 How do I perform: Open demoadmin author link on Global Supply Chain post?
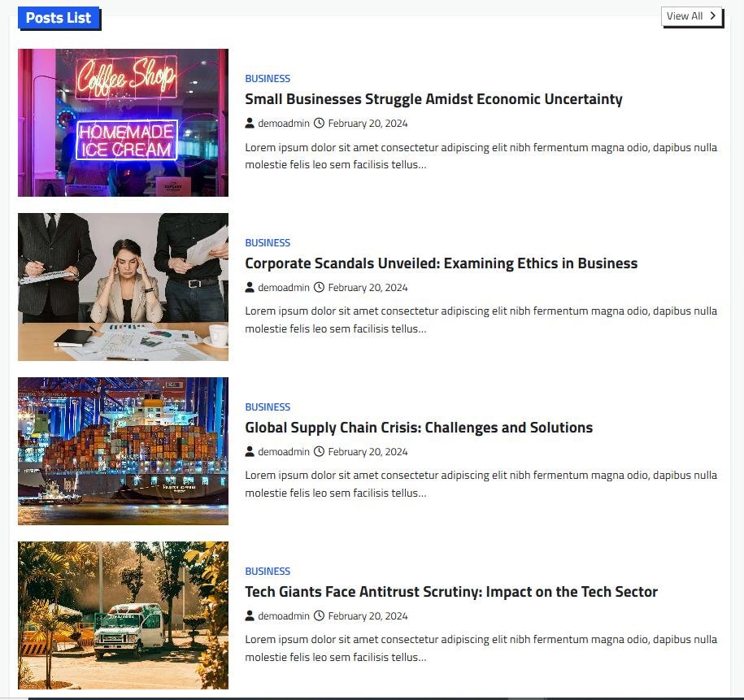(284, 452)
